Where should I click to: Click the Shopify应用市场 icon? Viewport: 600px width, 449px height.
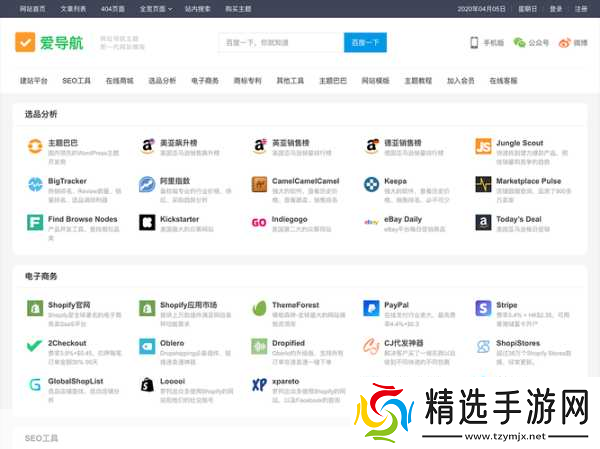click(x=147, y=308)
